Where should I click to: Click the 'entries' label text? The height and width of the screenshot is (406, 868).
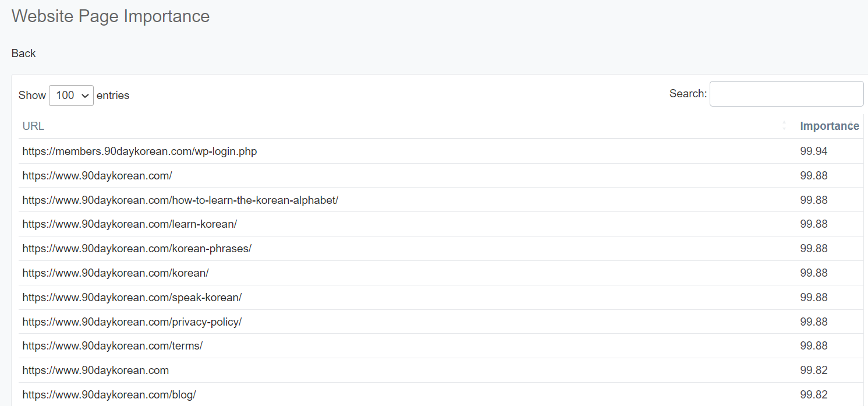(113, 96)
